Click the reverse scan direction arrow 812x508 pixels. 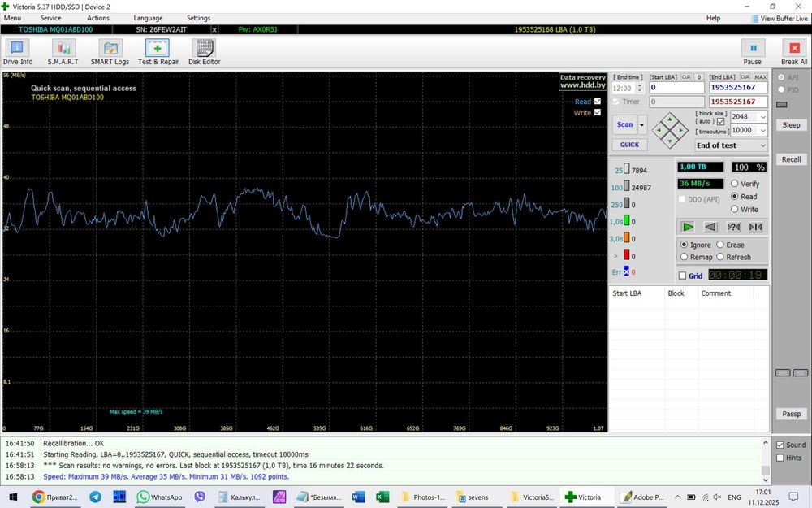[710, 227]
